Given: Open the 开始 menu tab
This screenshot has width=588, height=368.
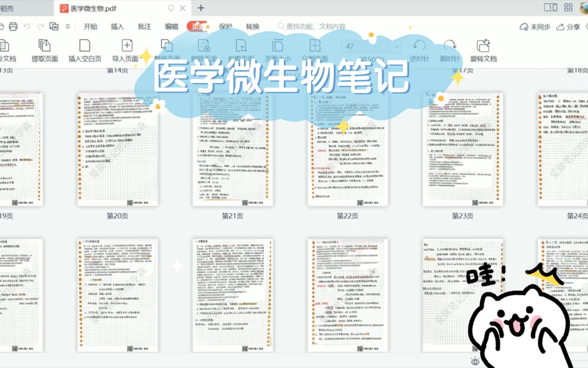Looking at the screenshot, I should (91, 27).
